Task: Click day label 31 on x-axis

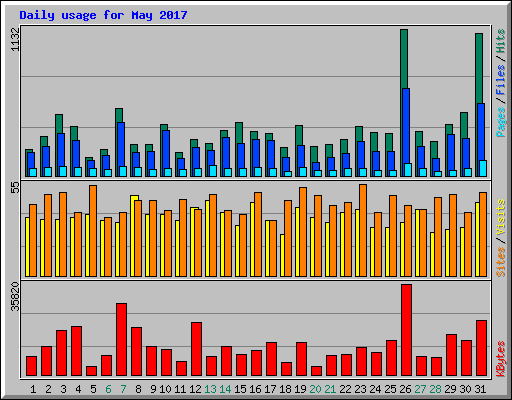Action: click(x=480, y=389)
